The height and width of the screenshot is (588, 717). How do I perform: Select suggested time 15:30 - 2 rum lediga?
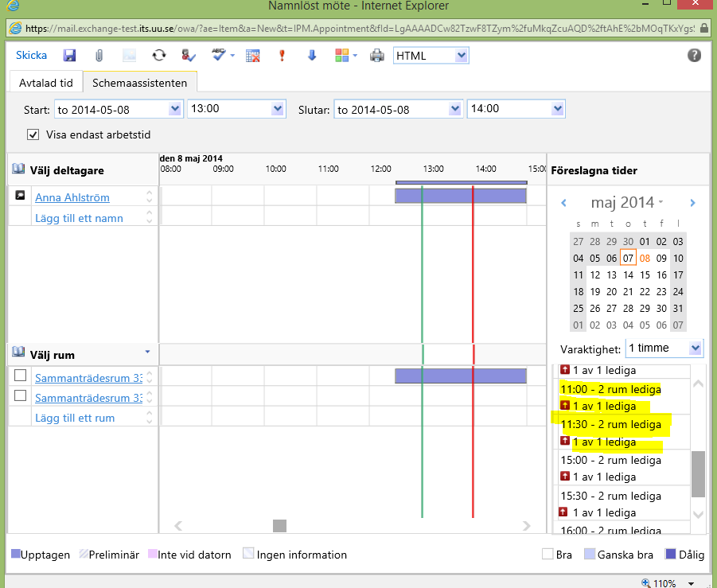click(x=610, y=496)
